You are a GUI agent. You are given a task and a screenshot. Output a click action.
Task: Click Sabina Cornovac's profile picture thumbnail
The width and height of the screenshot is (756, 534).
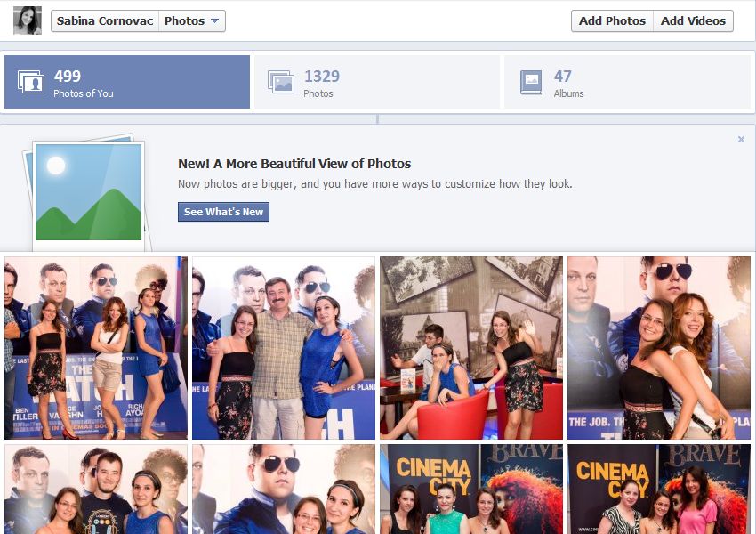click(x=28, y=20)
